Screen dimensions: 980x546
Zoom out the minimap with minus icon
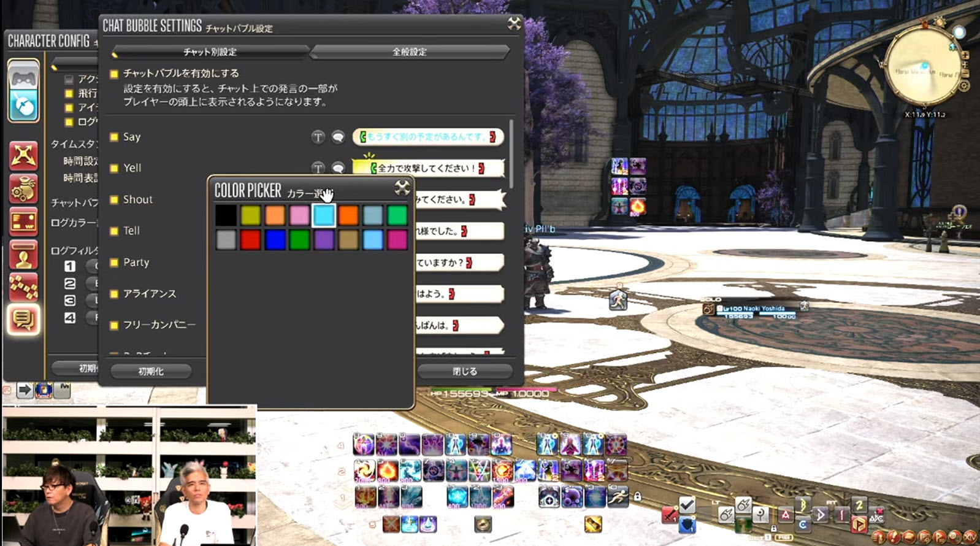pyautogui.click(x=965, y=73)
